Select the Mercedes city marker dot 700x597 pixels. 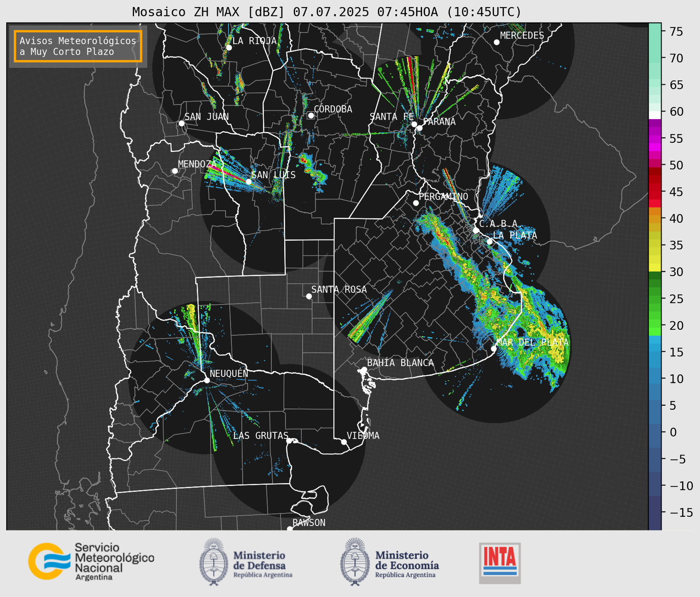tap(497, 42)
